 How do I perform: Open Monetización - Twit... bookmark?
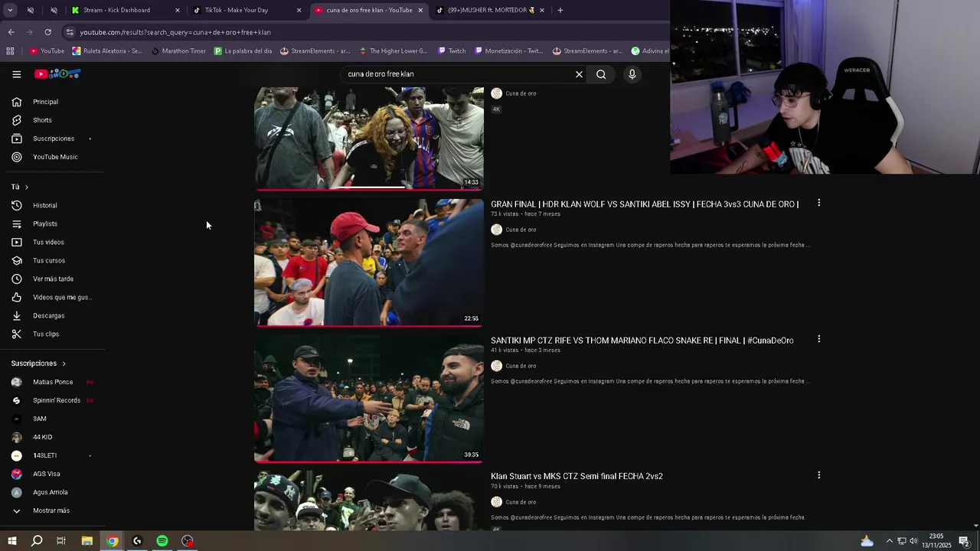tap(508, 51)
